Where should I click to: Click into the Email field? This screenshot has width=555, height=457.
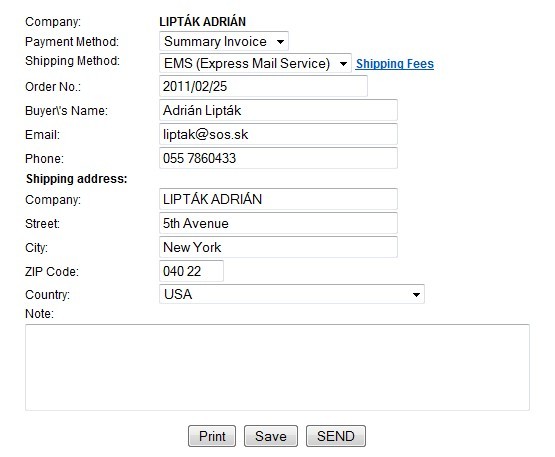[278, 134]
